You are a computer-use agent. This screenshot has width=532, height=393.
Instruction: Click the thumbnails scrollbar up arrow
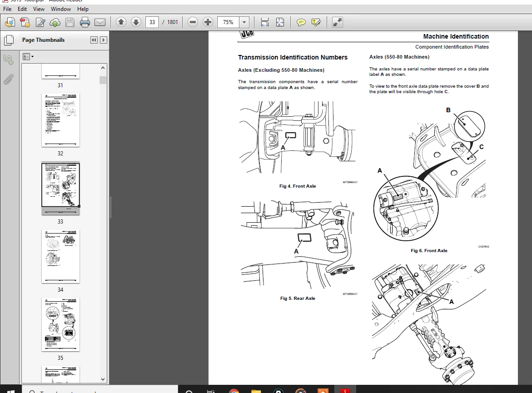[103, 68]
